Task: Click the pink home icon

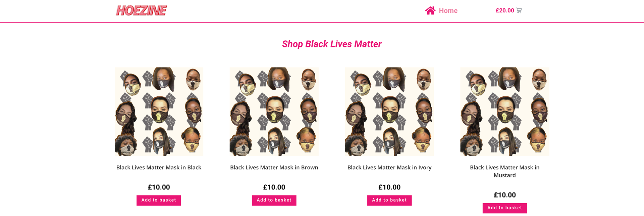Action: pos(430,11)
